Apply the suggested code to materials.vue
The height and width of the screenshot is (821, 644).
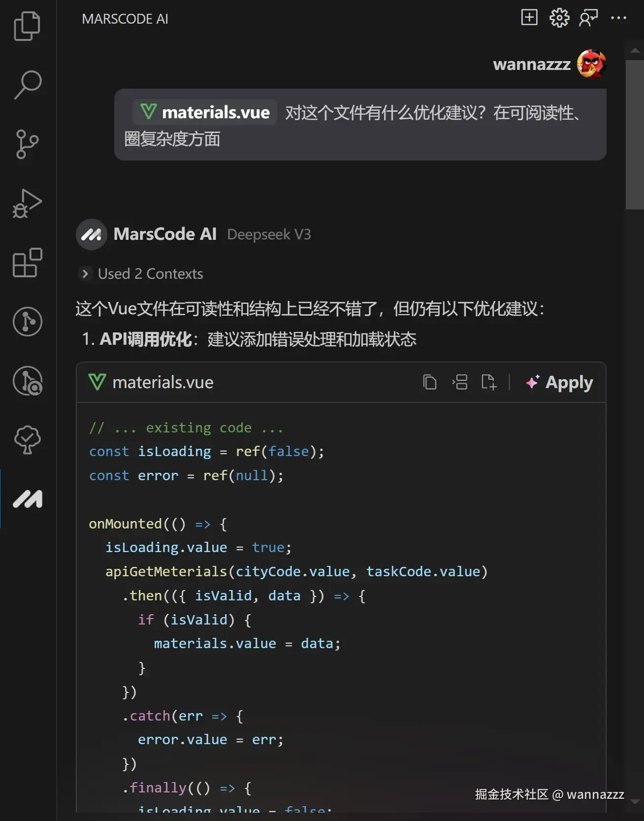[559, 382]
